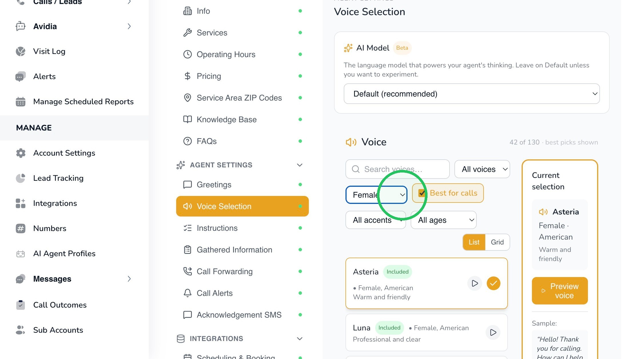Click the Alerts chat bubble icon

pos(20,77)
